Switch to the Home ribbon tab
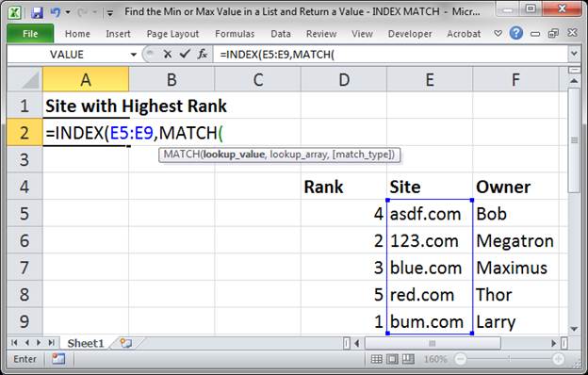This screenshot has height=375, width=588. click(x=77, y=34)
